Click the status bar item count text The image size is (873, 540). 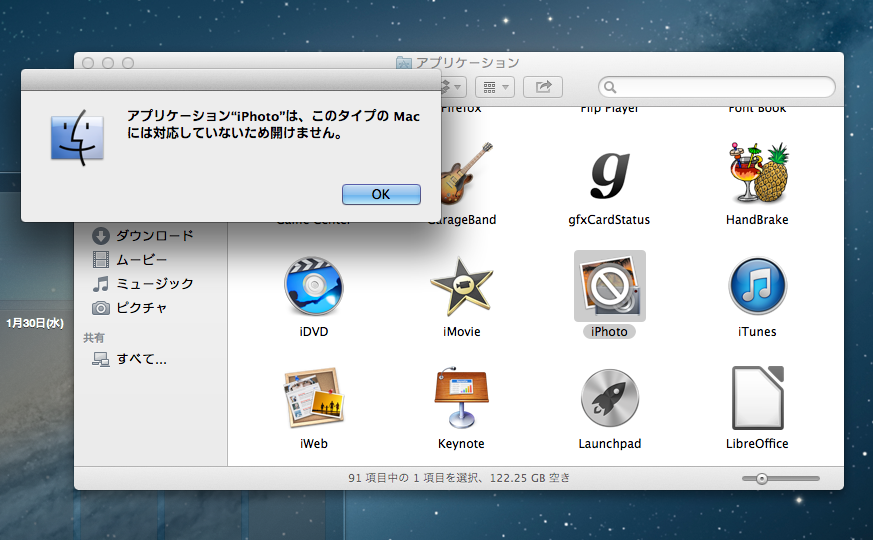[x=459, y=478]
